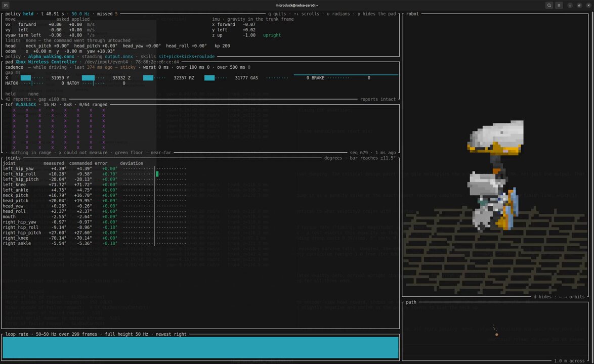Select the left_hip_yaw joint row label
Image resolution: width=594 pixels, height=364 pixels.
pos(18,169)
